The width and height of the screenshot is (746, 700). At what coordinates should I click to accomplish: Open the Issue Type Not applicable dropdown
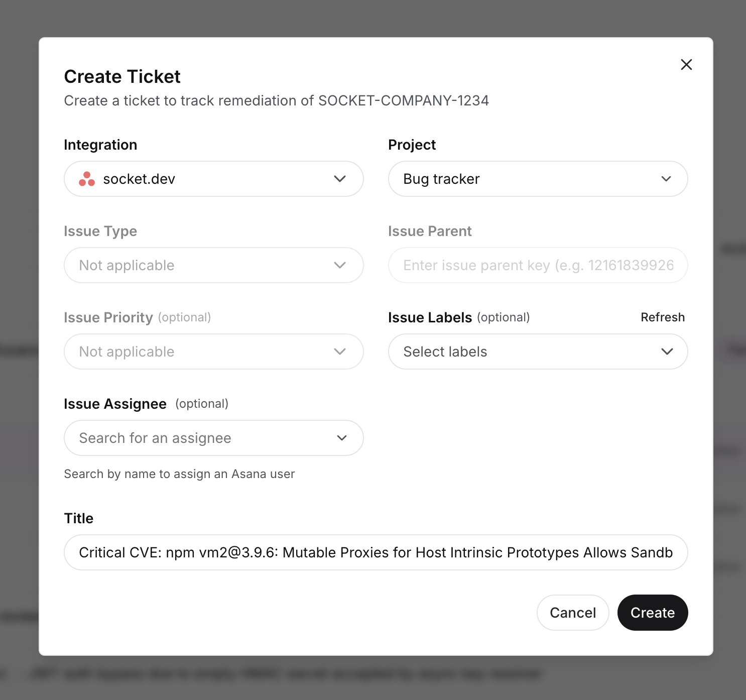(x=214, y=265)
